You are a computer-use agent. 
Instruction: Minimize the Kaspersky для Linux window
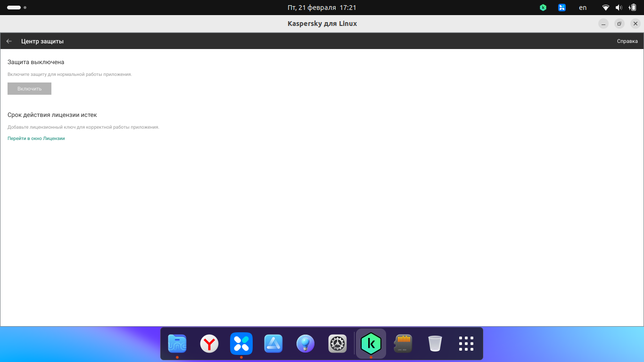pyautogui.click(x=603, y=24)
